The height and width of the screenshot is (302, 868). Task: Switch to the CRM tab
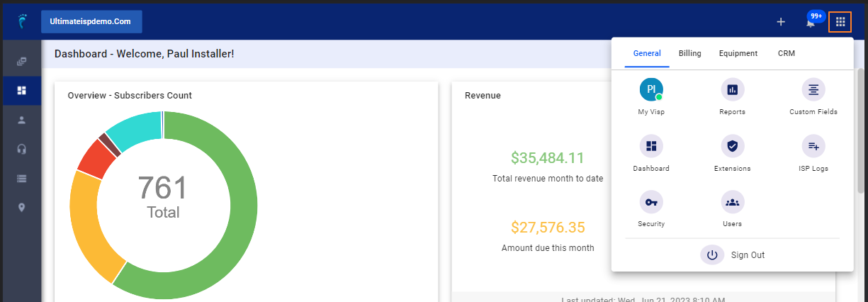tap(787, 53)
